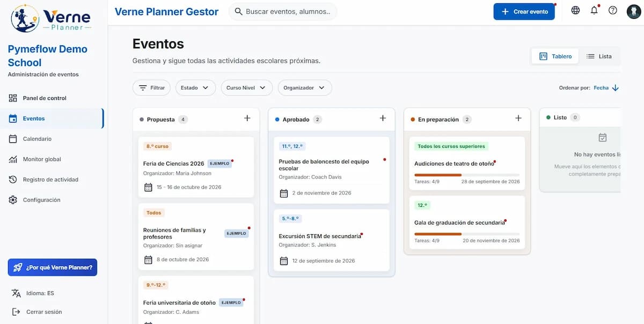
Task: Click the sort direction arrow next to Fecha
Action: (x=616, y=88)
